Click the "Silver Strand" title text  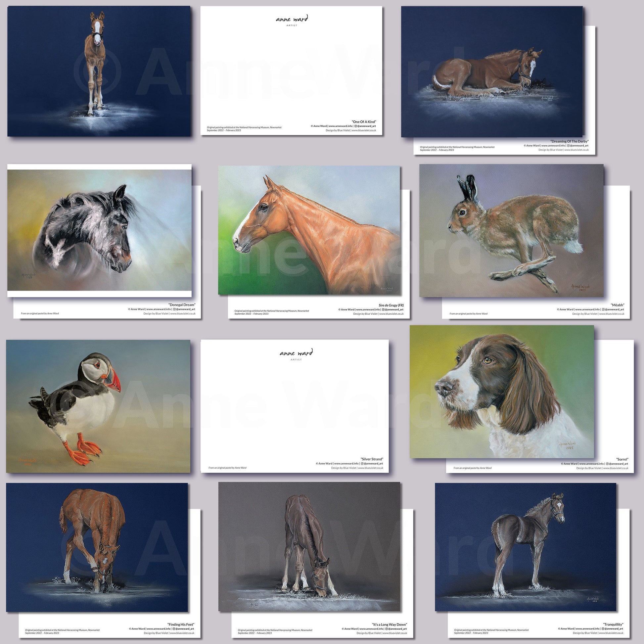pos(372,459)
